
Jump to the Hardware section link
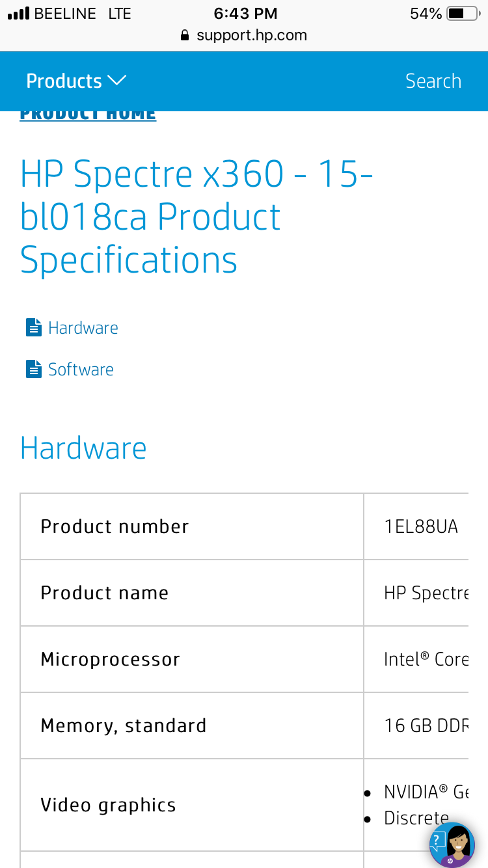click(x=83, y=327)
